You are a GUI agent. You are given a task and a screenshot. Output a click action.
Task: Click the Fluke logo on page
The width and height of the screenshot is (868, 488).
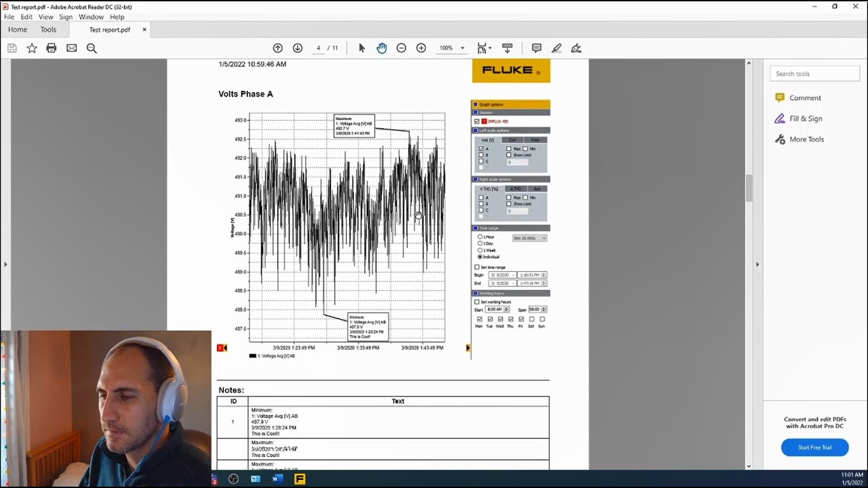coord(511,70)
